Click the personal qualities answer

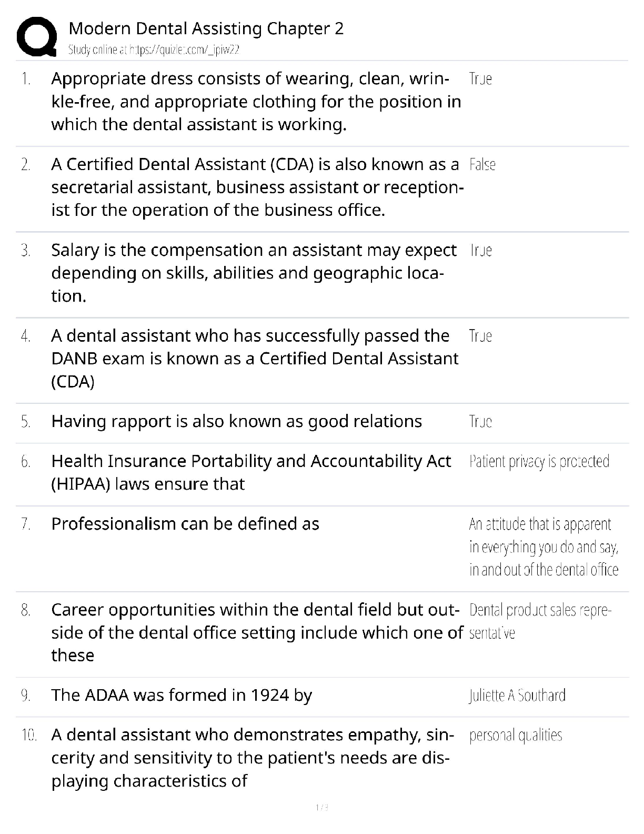click(x=516, y=735)
